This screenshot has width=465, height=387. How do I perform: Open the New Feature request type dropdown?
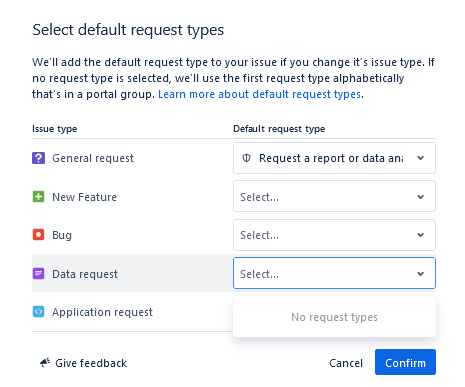[x=334, y=196]
